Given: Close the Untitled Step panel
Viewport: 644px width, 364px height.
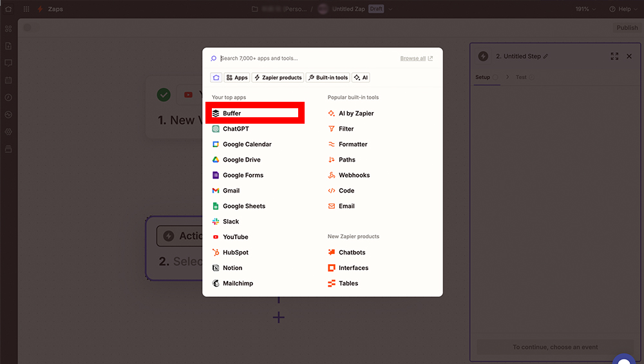Looking at the screenshot, I should (x=629, y=56).
